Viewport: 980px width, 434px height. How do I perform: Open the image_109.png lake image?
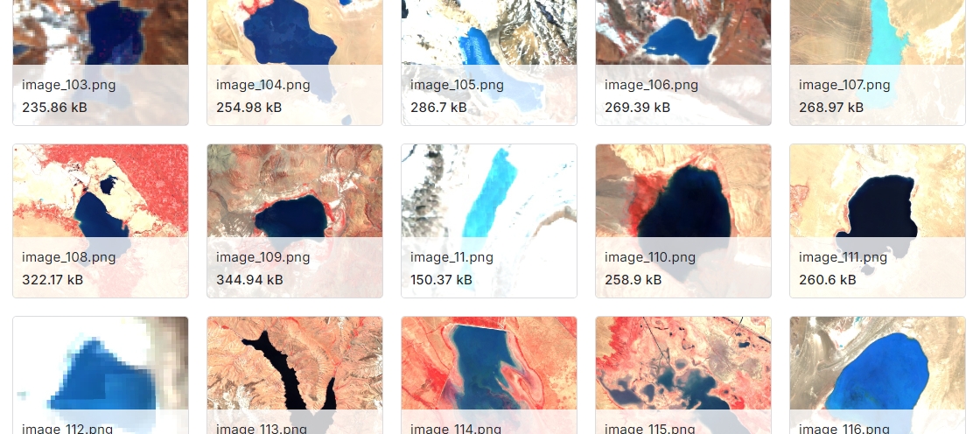295,220
